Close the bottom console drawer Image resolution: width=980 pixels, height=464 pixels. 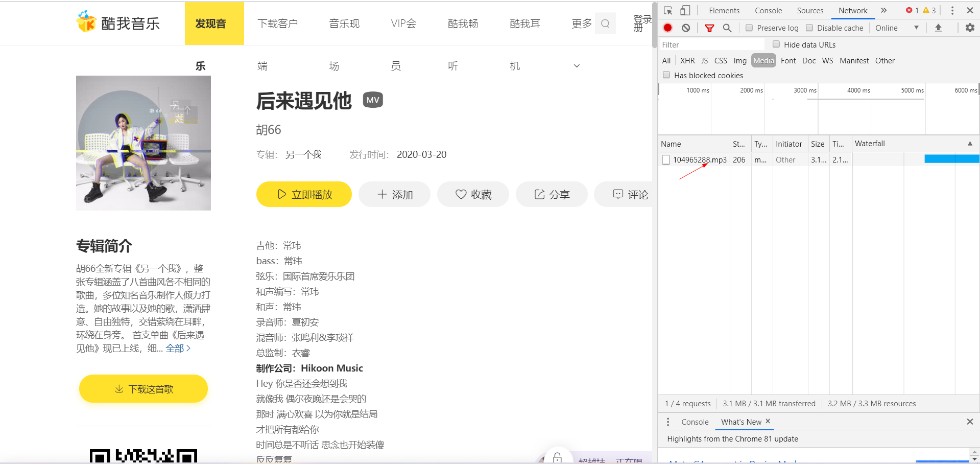point(970,422)
